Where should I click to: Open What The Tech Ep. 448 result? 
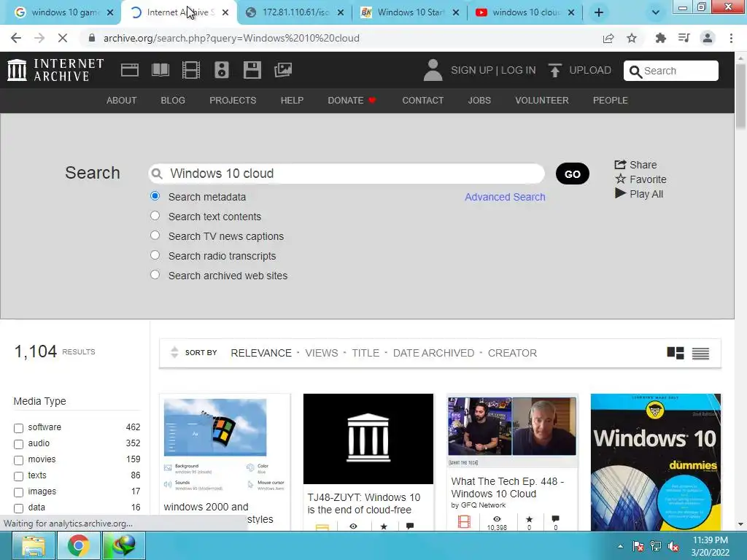[x=508, y=487]
